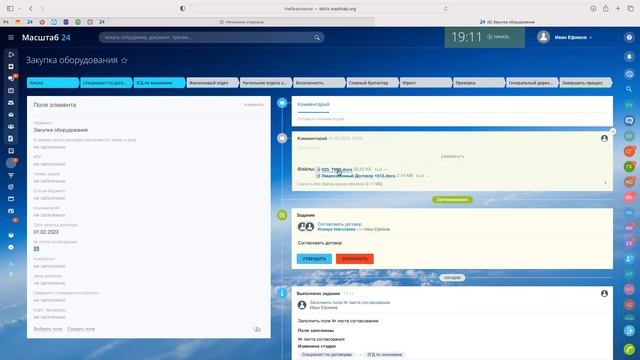Add Закупка оборудования to favorites with the star
The height and width of the screenshot is (360, 640).
point(124,60)
